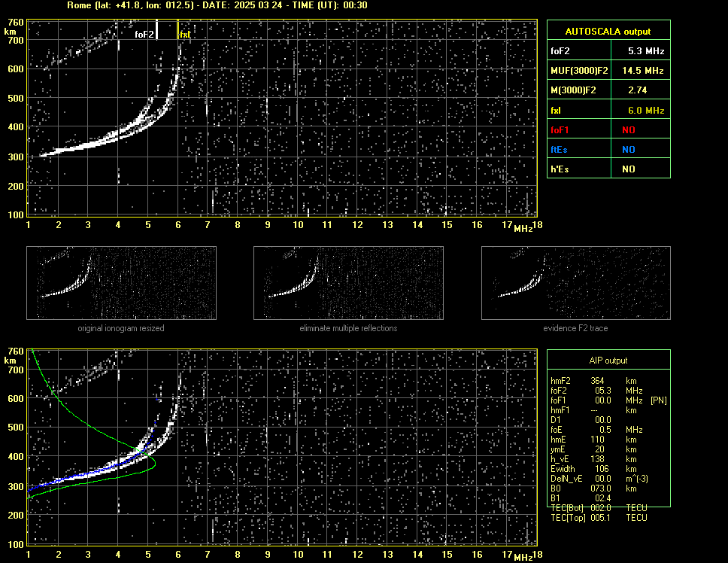Click the Rome date and time header
The width and height of the screenshot is (728, 563).
pyautogui.click(x=217, y=5)
